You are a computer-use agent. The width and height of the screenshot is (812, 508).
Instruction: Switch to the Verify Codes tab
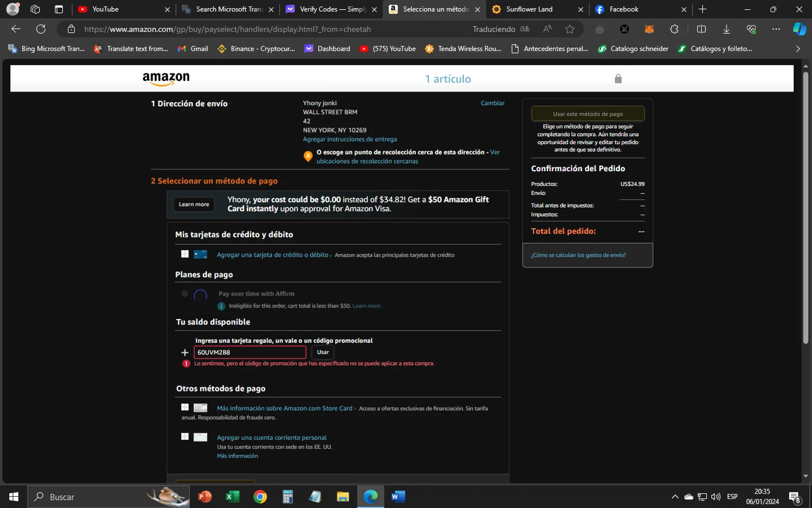pos(331,9)
